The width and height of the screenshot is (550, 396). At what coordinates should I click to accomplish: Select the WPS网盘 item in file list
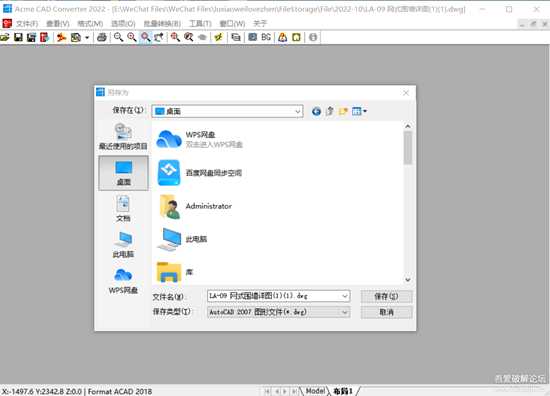200,139
